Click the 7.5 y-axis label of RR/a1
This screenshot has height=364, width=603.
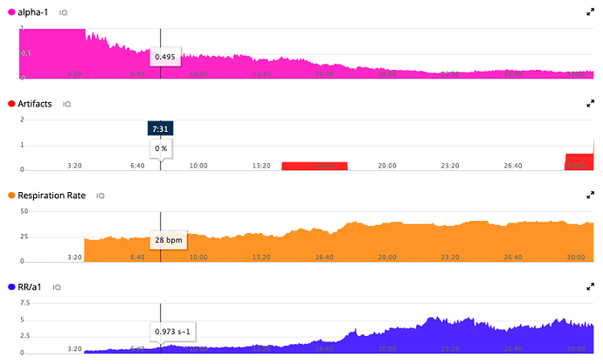click(24, 303)
